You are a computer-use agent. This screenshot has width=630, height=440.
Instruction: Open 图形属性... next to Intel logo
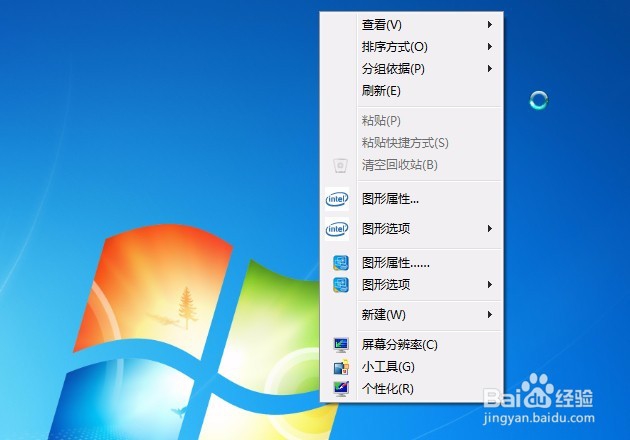click(411, 199)
